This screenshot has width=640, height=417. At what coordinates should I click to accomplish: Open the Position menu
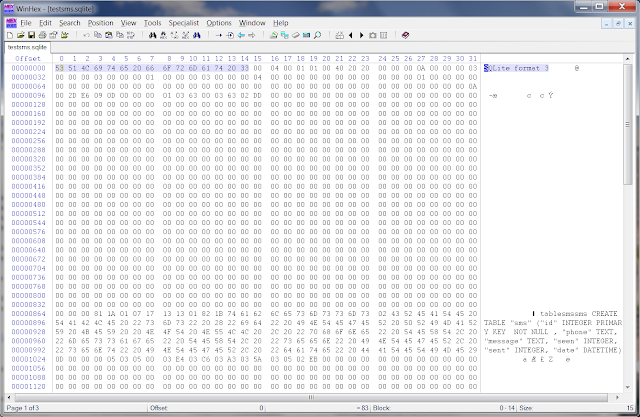(x=100, y=23)
